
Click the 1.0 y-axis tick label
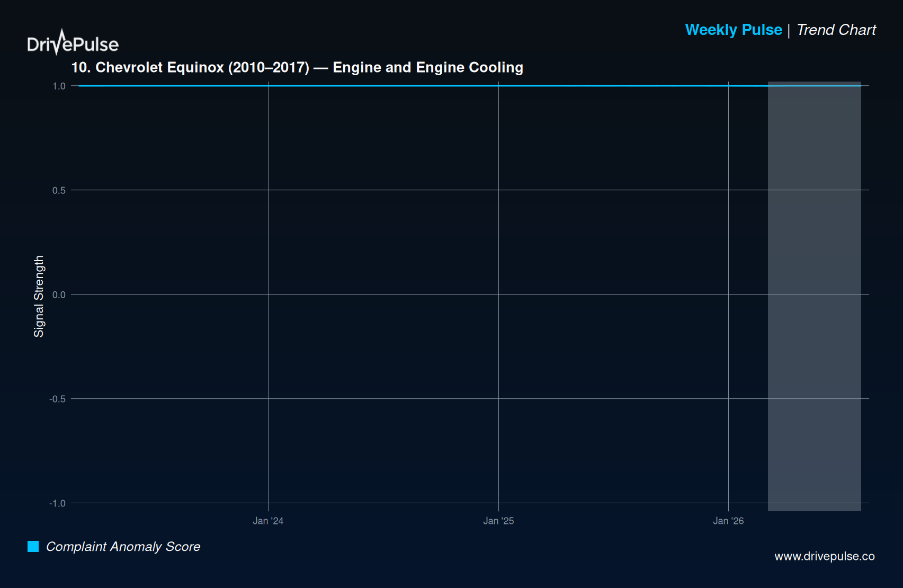pos(59,86)
